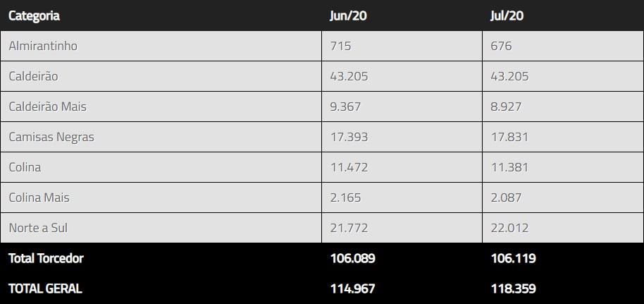Select the 17.393 Camisas Negras value
Screen dimensions: 644x304
(x=349, y=137)
